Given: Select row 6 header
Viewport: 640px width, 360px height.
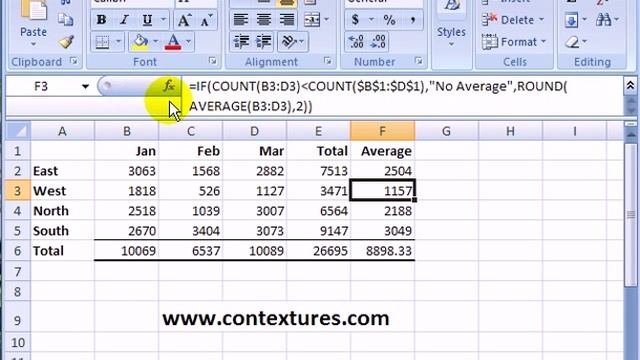Looking at the screenshot, I should pyautogui.click(x=18, y=251).
